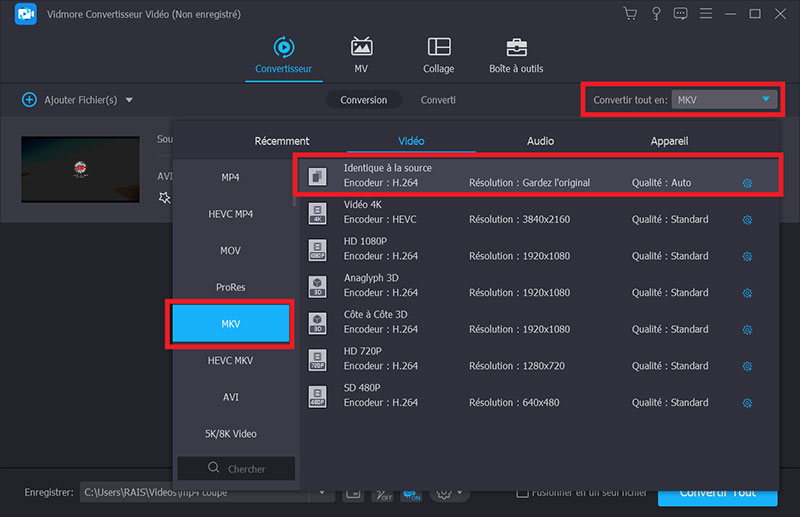Click the Côte à Côte 3D preset icon

(317, 324)
